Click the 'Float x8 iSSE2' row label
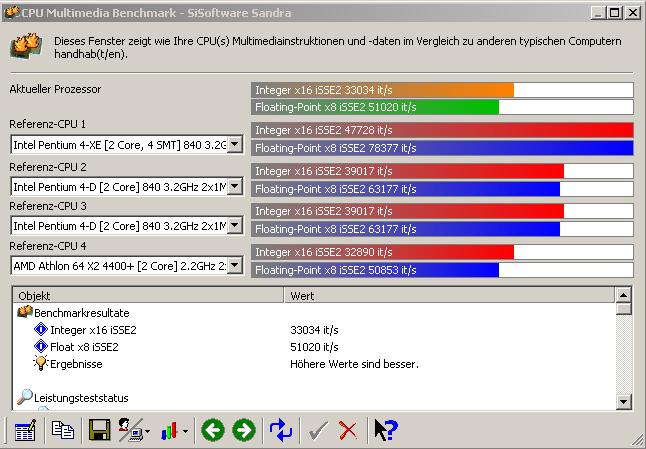Image resolution: width=646 pixels, height=449 pixels. point(84,347)
